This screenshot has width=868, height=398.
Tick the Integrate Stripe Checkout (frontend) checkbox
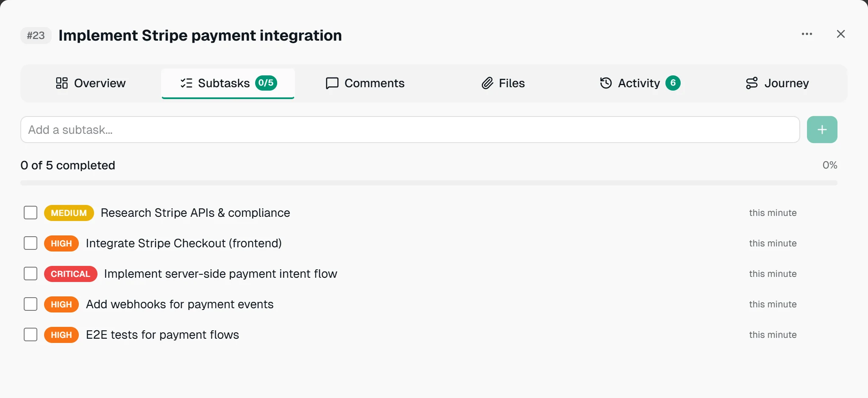click(31, 243)
